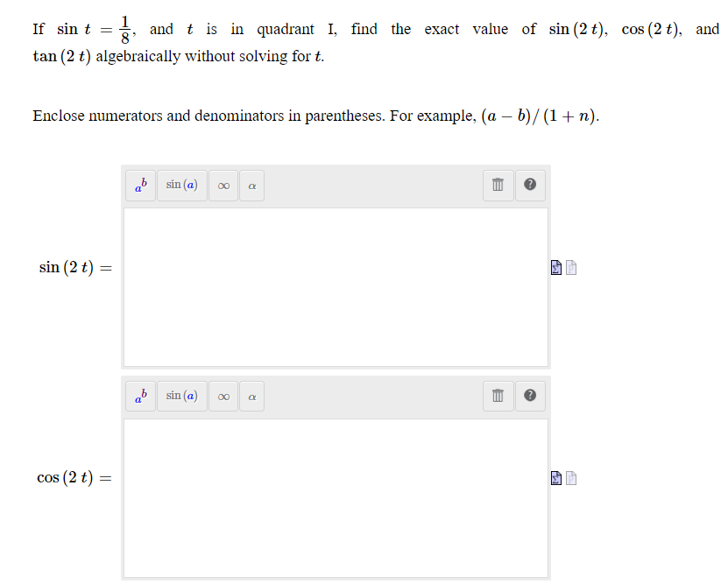Open the infinity symbols palette above sin(2t) field
The image size is (728, 584).
(223, 185)
